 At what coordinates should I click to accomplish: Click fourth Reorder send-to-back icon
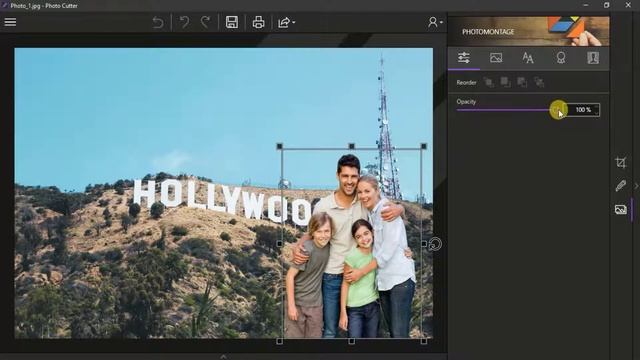pos(539,82)
